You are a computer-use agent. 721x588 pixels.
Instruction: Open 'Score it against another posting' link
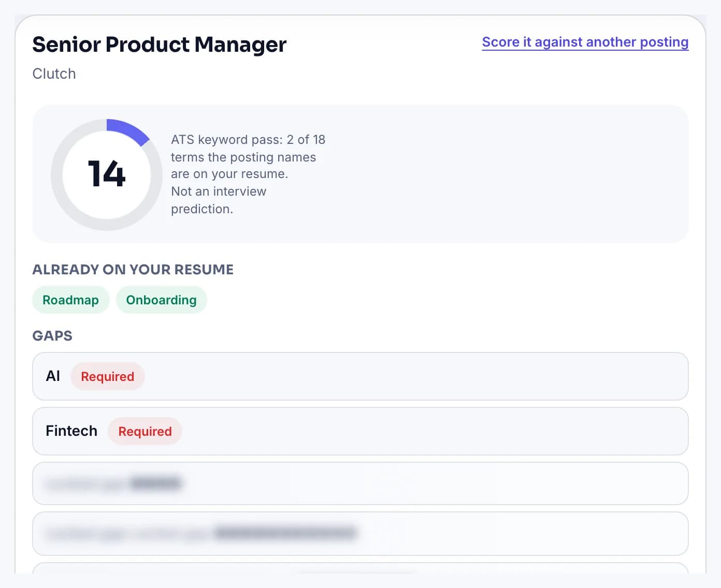pos(585,42)
